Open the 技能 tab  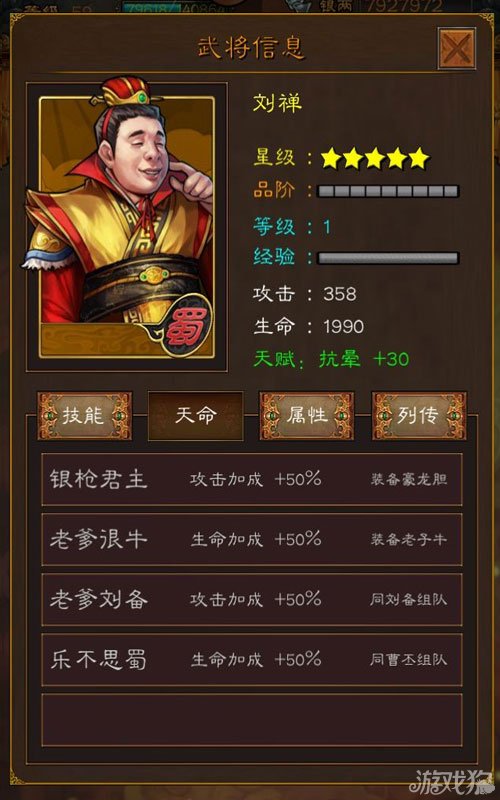pyautogui.click(x=84, y=416)
